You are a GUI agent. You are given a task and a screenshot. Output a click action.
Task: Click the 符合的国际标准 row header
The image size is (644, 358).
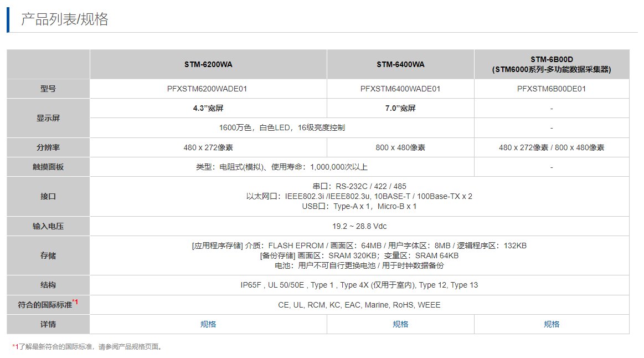pos(48,304)
